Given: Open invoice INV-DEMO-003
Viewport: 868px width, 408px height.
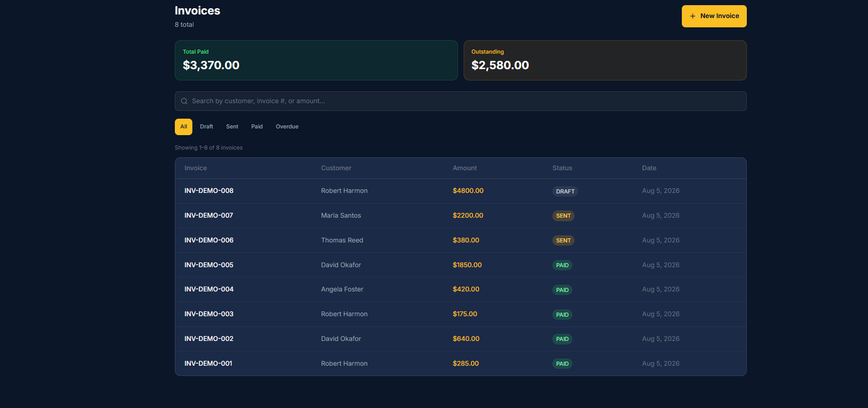Looking at the screenshot, I should click(x=209, y=314).
